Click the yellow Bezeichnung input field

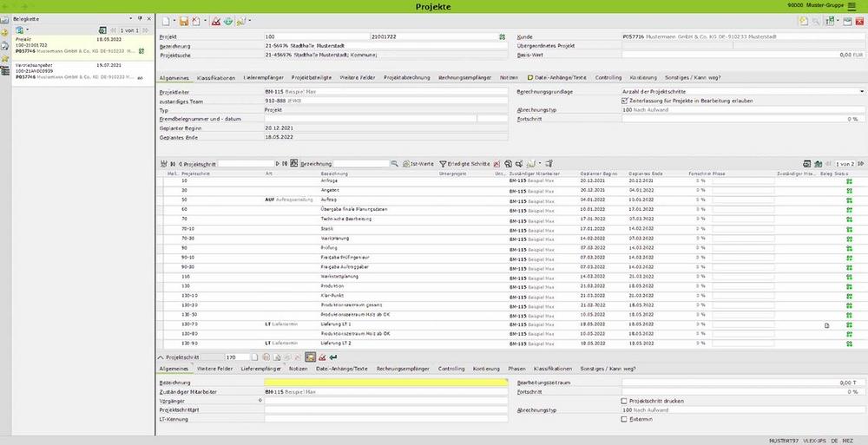coord(385,382)
